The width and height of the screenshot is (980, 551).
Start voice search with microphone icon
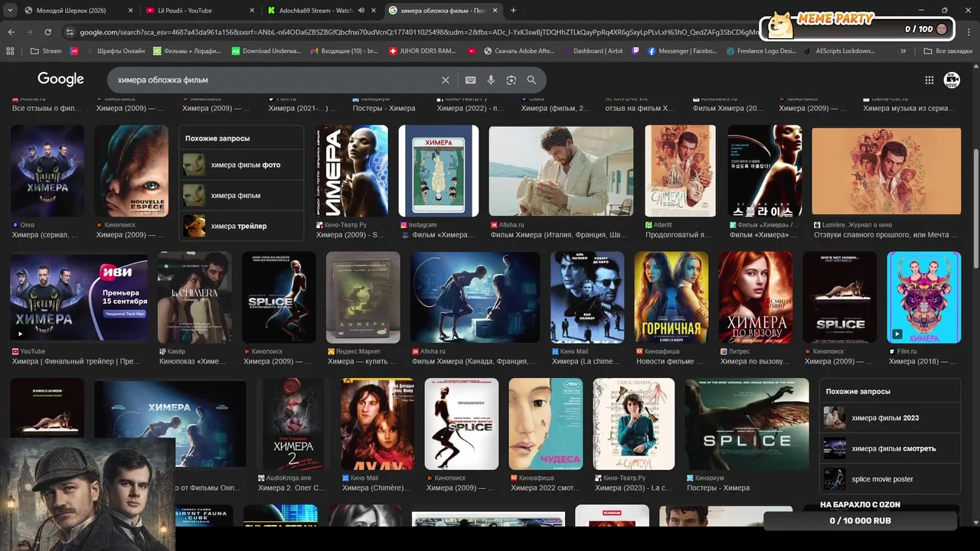coord(491,80)
